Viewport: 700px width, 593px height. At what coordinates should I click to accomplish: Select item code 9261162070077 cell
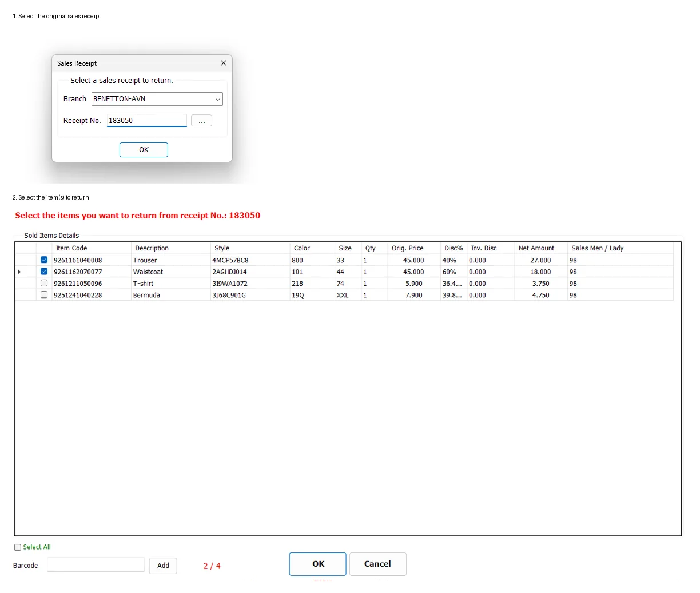point(92,272)
